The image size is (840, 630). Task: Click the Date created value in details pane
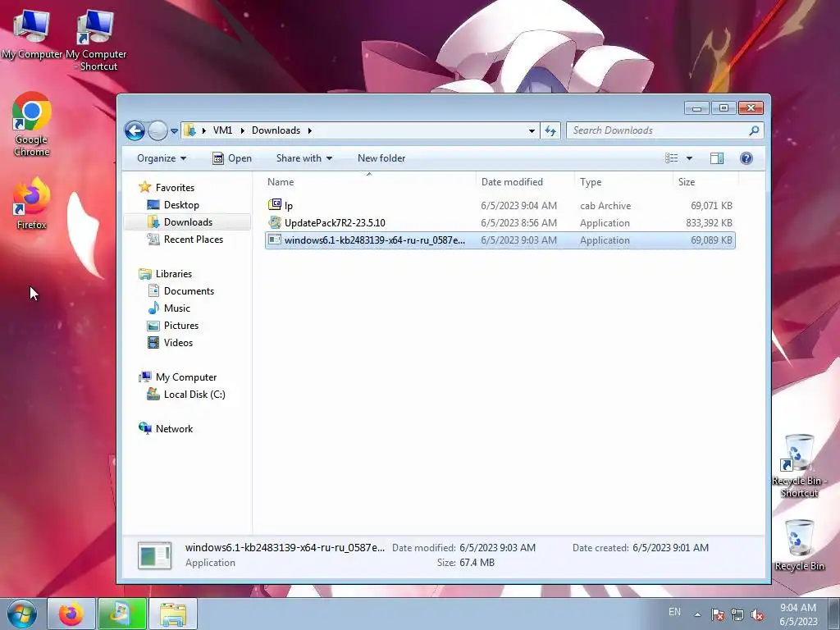[670, 547]
